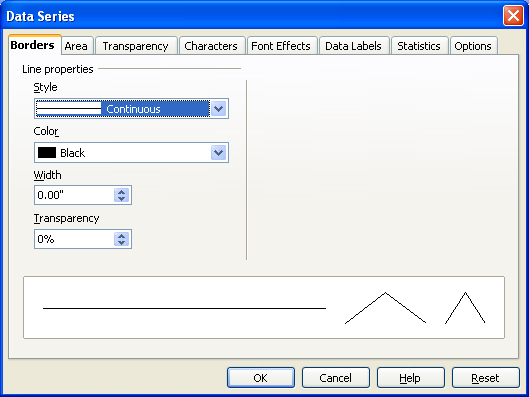Click into the Width input field
The width and height of the screenshot is (529, 397).
coord(75,195)
